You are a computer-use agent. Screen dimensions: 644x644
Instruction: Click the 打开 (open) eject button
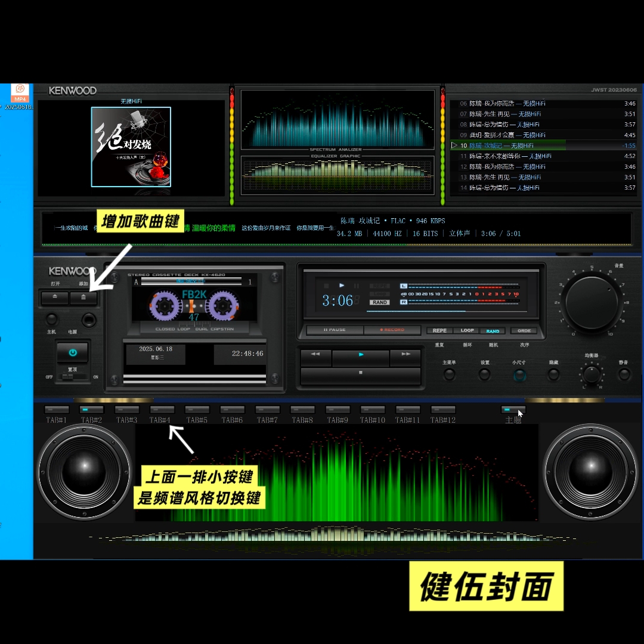[x=55, y=297]
